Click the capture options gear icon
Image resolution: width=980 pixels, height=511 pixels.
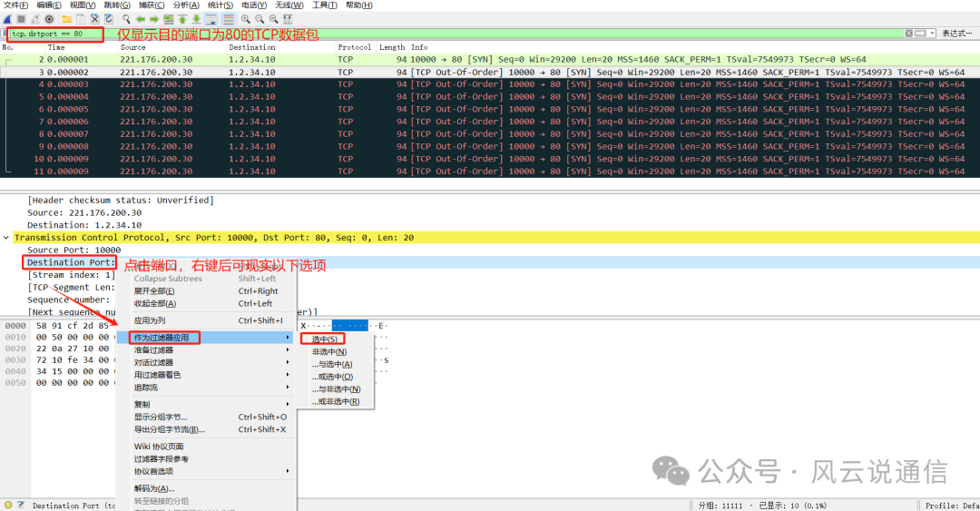[x=49, y=19]
